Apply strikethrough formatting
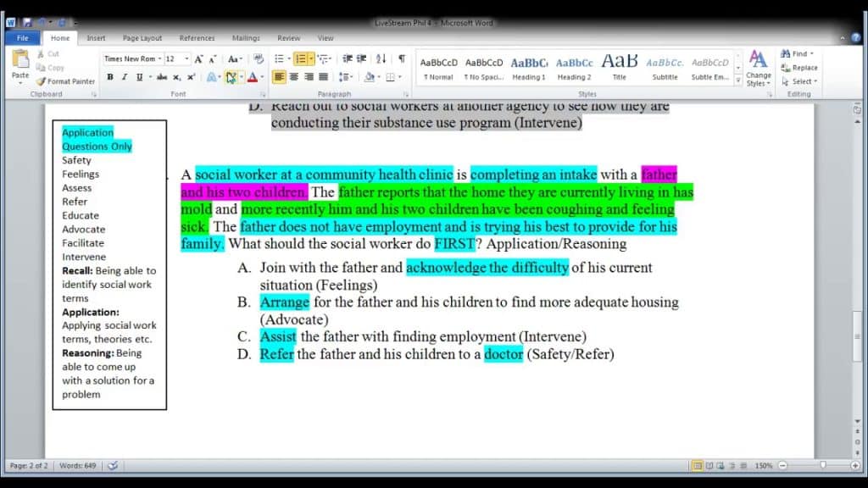Viewport: 868px width, 488px height. [162, 77]
